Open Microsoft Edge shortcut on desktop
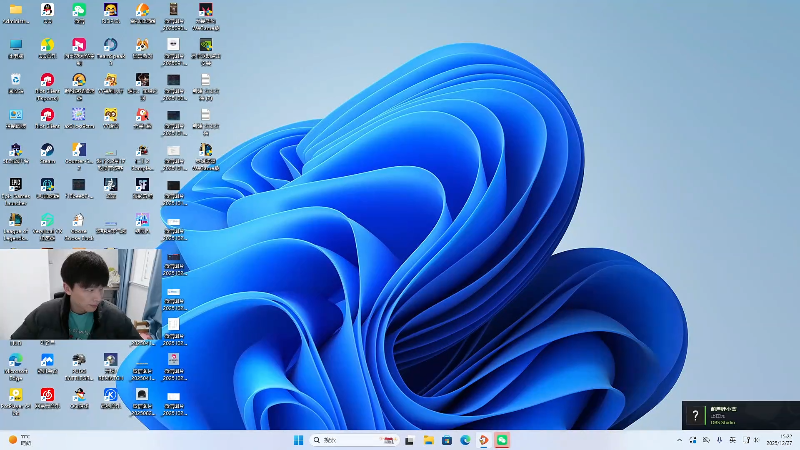The height and width of the screenshot is (450, 800). [x=15, y=360]
